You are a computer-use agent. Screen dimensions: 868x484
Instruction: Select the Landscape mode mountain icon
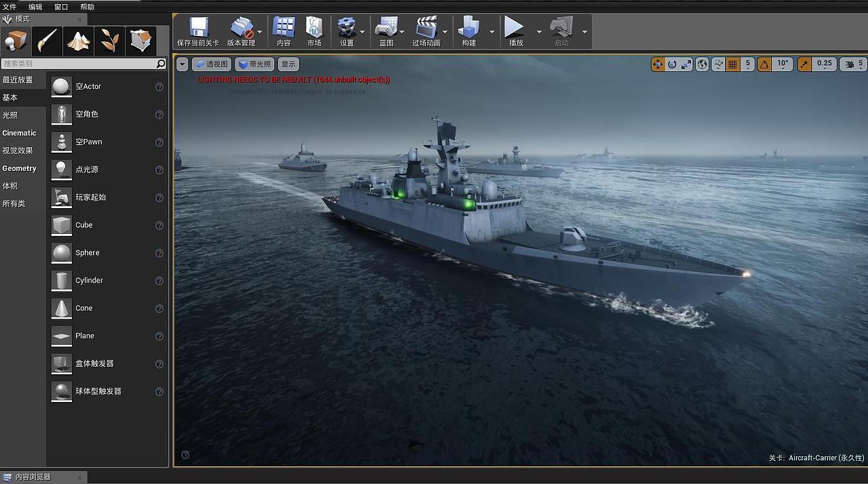coord(78,41)
